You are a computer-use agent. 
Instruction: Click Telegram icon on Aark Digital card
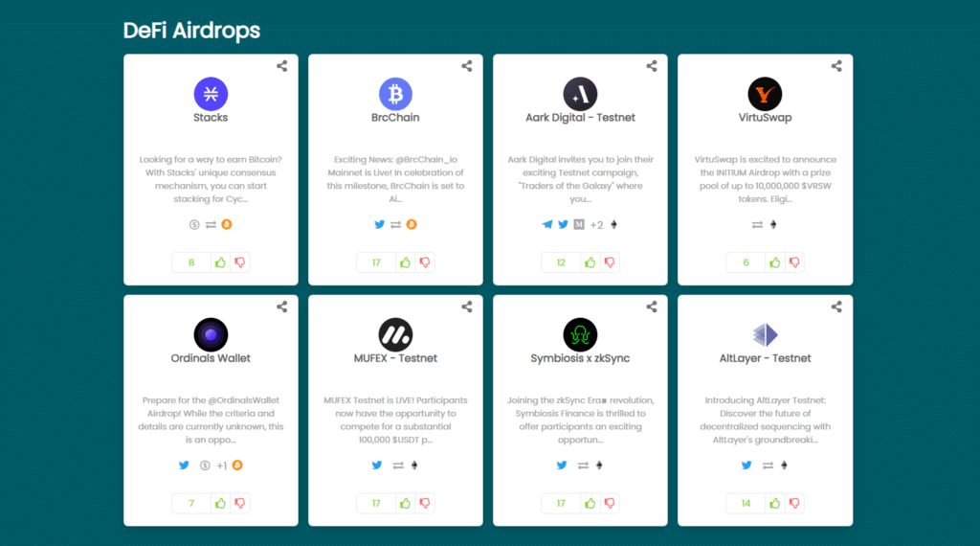[x=546, y=224]
